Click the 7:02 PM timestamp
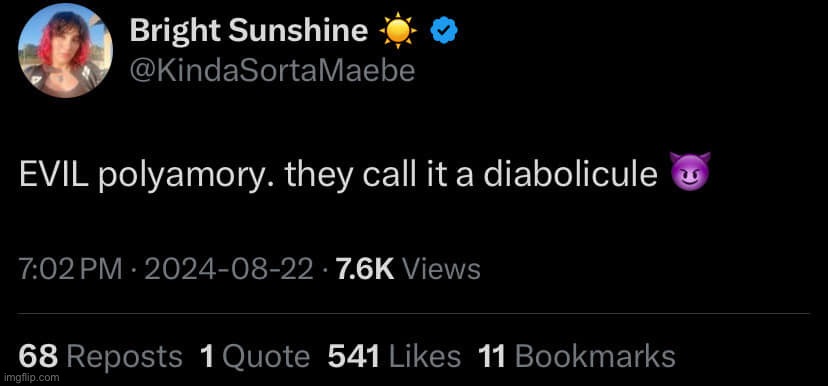Image resolution: width=828 pixels, height=386 pixels. pyautogui.click(x=70, y=270)
